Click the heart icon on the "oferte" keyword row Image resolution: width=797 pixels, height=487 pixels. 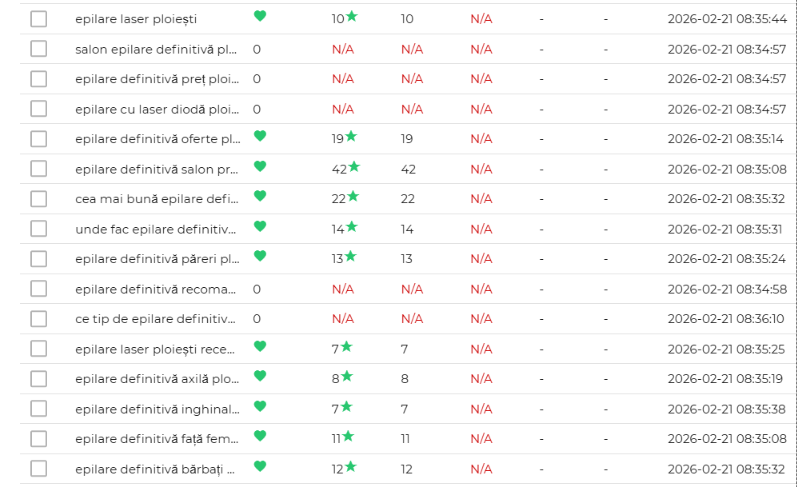tap(260, 136)
